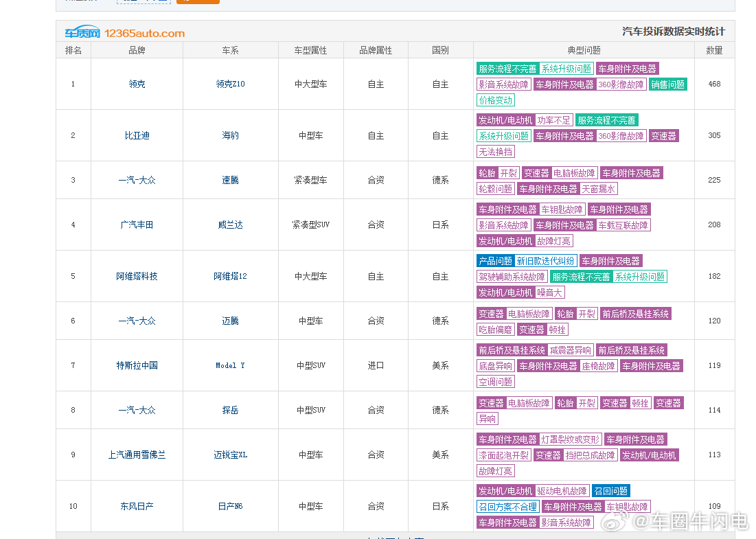Open the 领克 brand link

pos(136,84)
